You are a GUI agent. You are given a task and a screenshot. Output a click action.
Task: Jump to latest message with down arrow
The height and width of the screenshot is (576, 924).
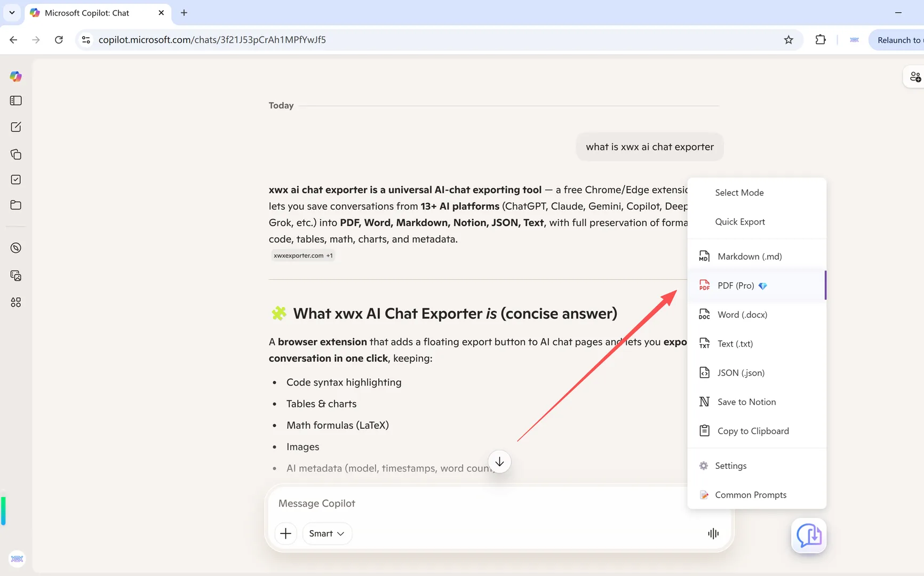499,462
